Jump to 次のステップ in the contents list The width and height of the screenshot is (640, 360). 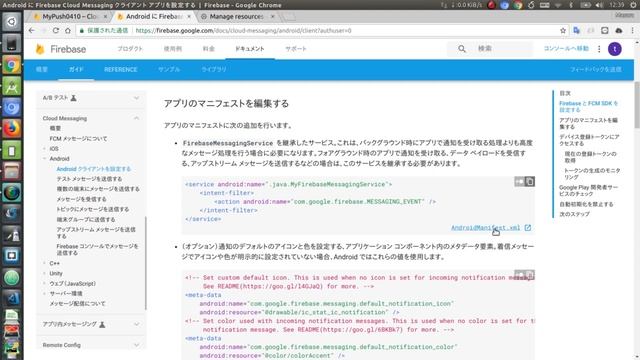pos(574,214)
